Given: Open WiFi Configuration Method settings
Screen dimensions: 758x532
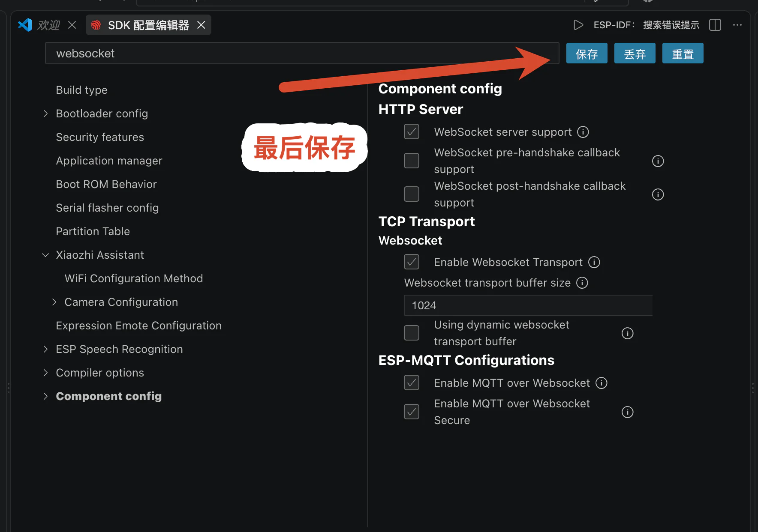Looking at the screenshot, I should point(134,278).
